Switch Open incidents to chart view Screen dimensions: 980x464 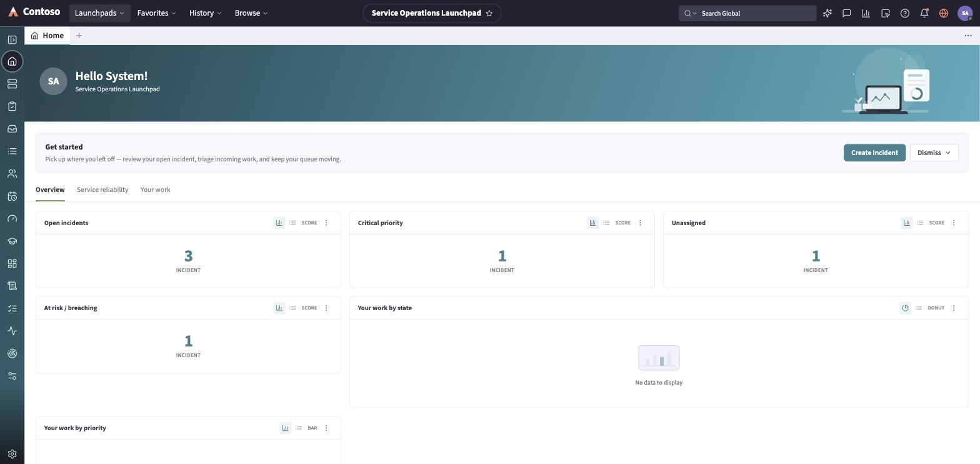(x=279, y=223)
